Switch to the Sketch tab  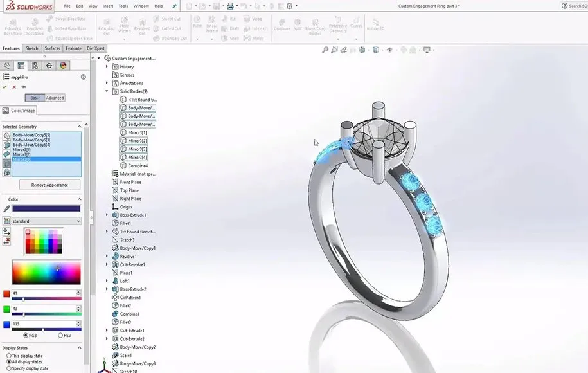(x=32, y=48)
